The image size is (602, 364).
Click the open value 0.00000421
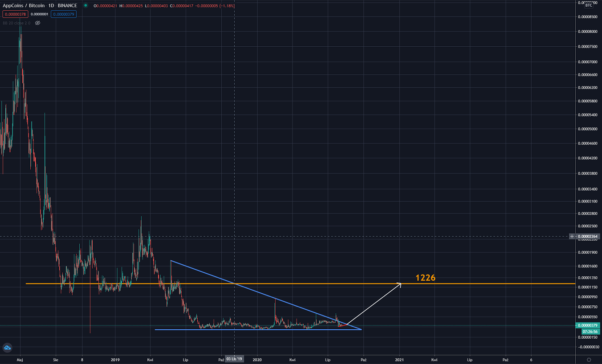(107, 6)
